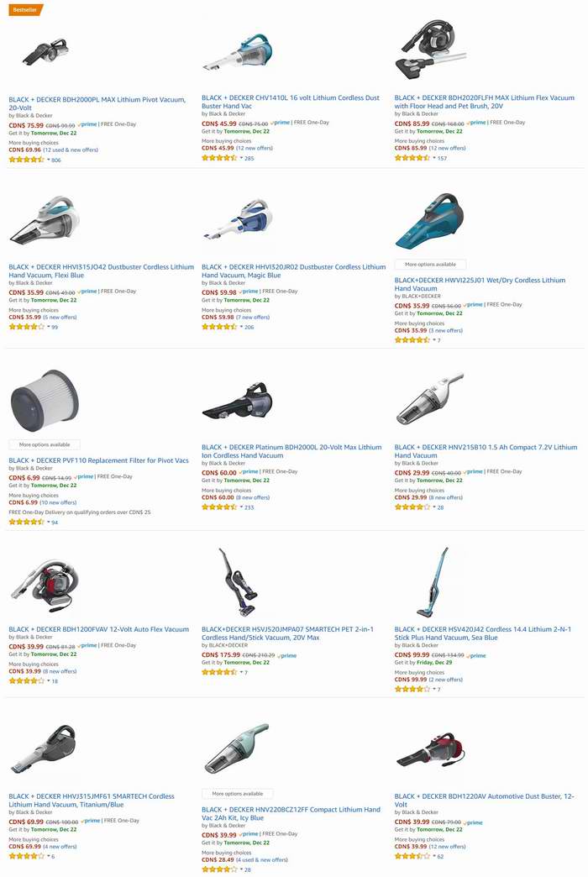
Task: Click More options available above PVF110 Filter
Action: tap(45, 444)
